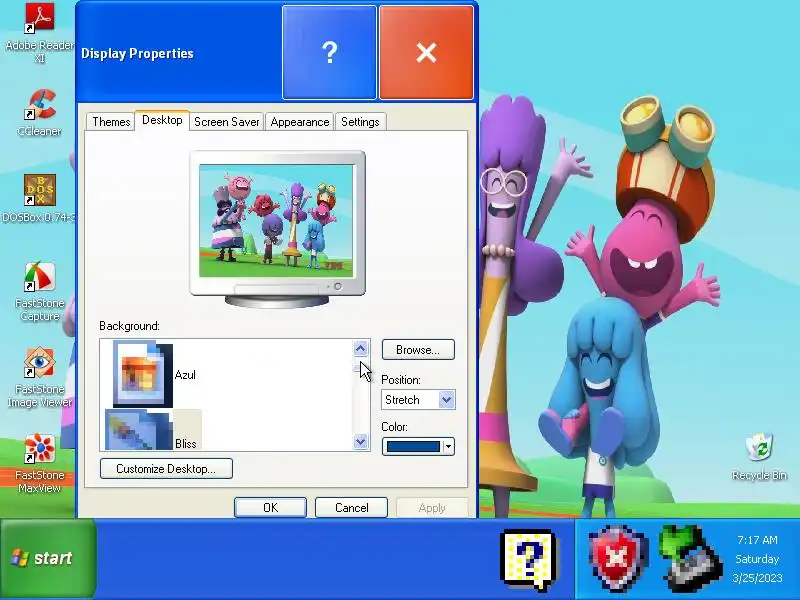Select the FastStone MaxView desktop icon
Screen dimensions: 800x600
click(39, 463)
